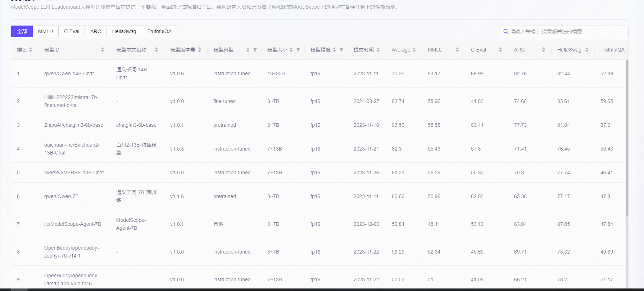This screenshot has height=291, width=644.
Task: Open the 模型精度 filter funnel
Action: click(x=341, y=50)
